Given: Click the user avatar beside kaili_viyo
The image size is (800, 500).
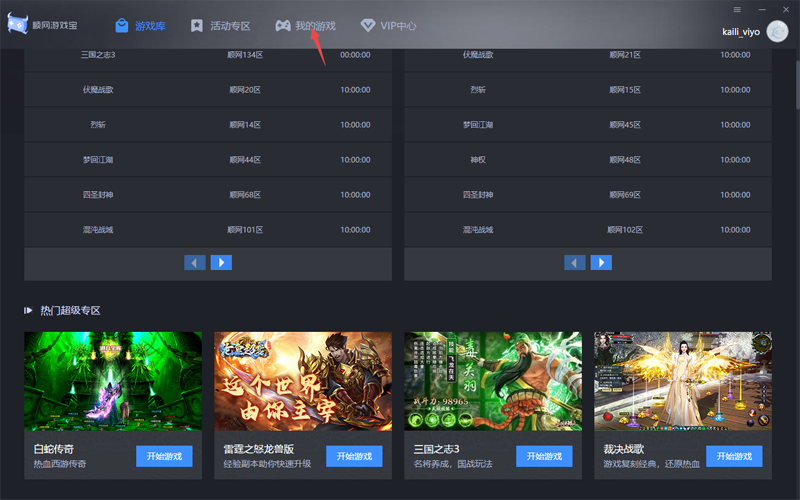Looking at the screenshot, I should click(777, 32).
